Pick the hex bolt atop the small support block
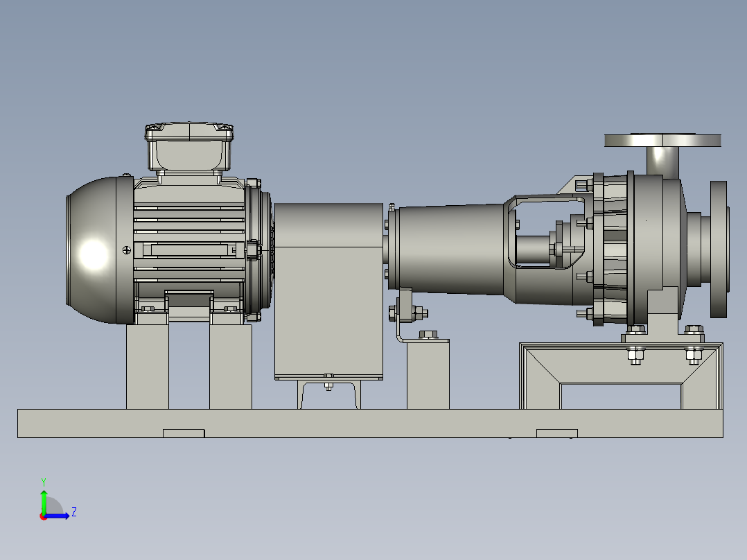The width and height of the screenshot is (747, 560). click(x=428, y=335)
